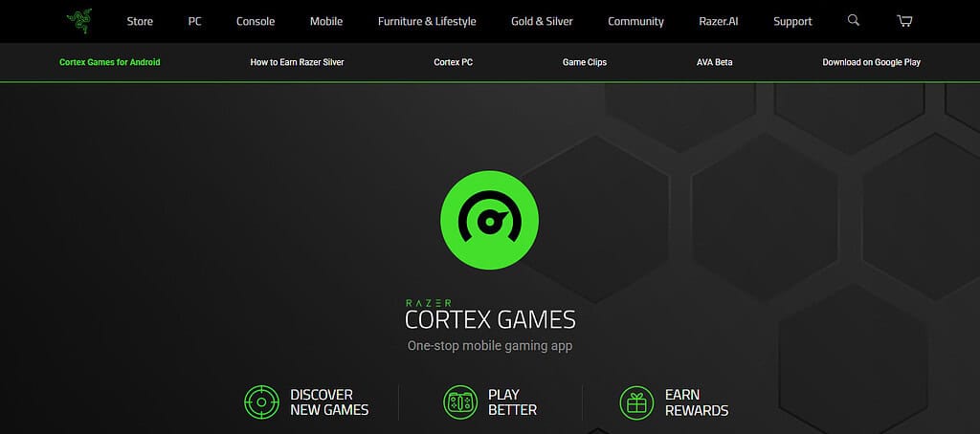Screen dimensions: 980x434
Task: Open the PC menu
Action: click(x=195, y=21)
